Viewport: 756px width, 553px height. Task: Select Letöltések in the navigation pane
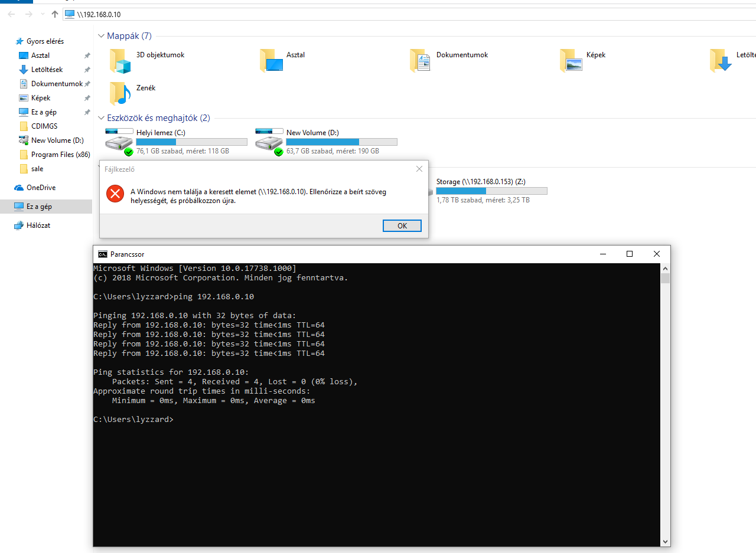[47, 70]
